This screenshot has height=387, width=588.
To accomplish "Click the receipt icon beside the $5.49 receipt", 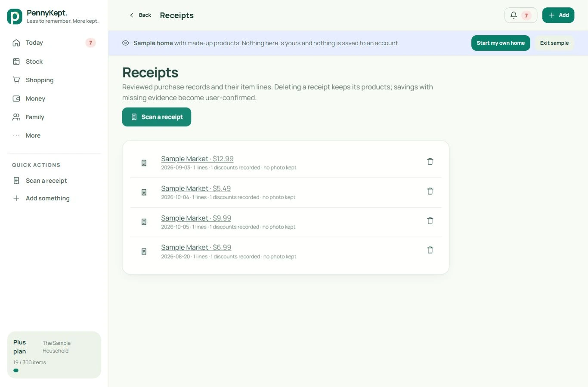I will click(x=144, y=192).
